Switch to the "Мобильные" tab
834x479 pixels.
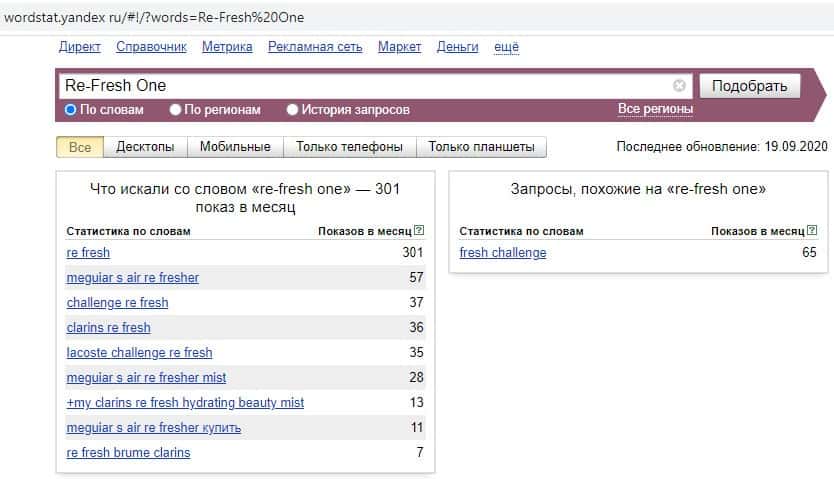tap(235, 147)
